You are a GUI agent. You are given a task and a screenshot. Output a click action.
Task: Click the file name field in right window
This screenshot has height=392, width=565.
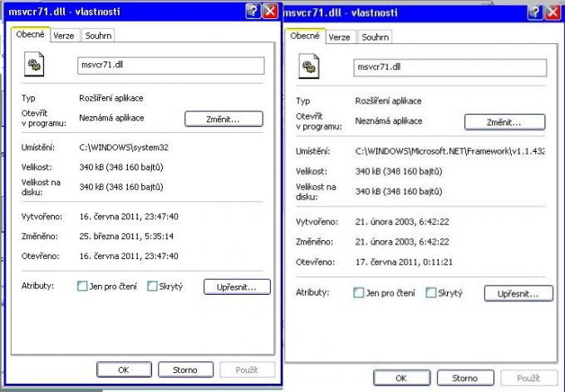point(450,67)
